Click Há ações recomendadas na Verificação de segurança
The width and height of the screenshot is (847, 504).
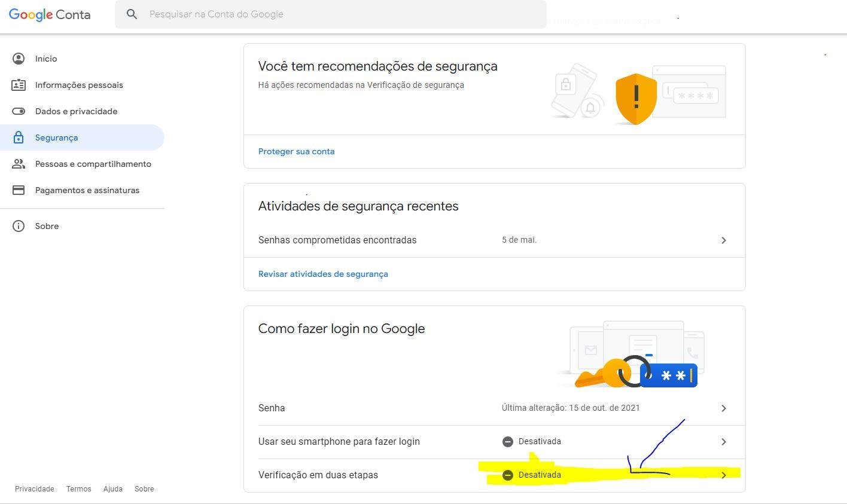pos(361,85)
